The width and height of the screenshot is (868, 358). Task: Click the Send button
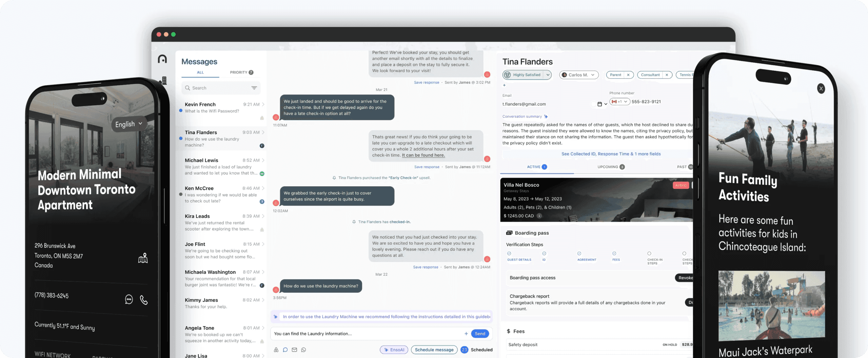coord(480,334)
